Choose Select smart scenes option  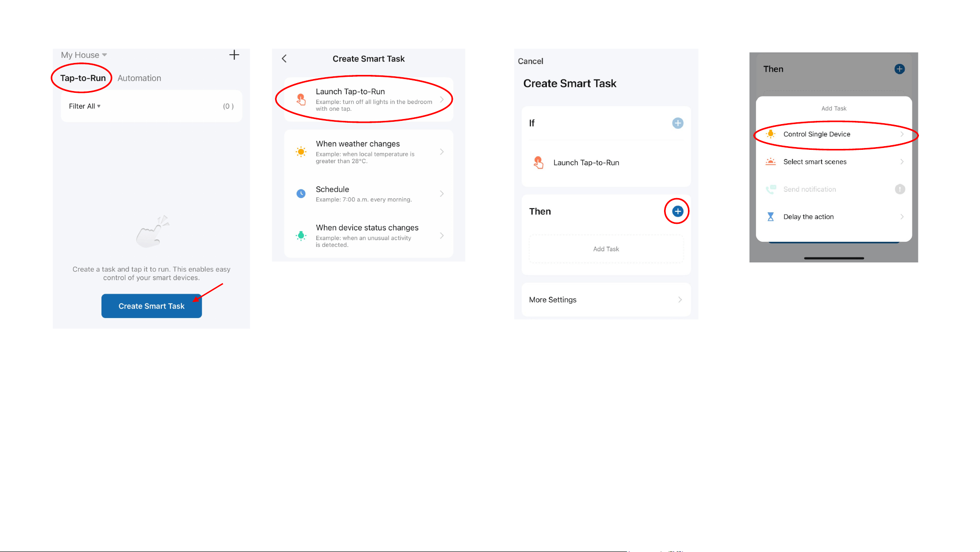click(x=834, y=162)
